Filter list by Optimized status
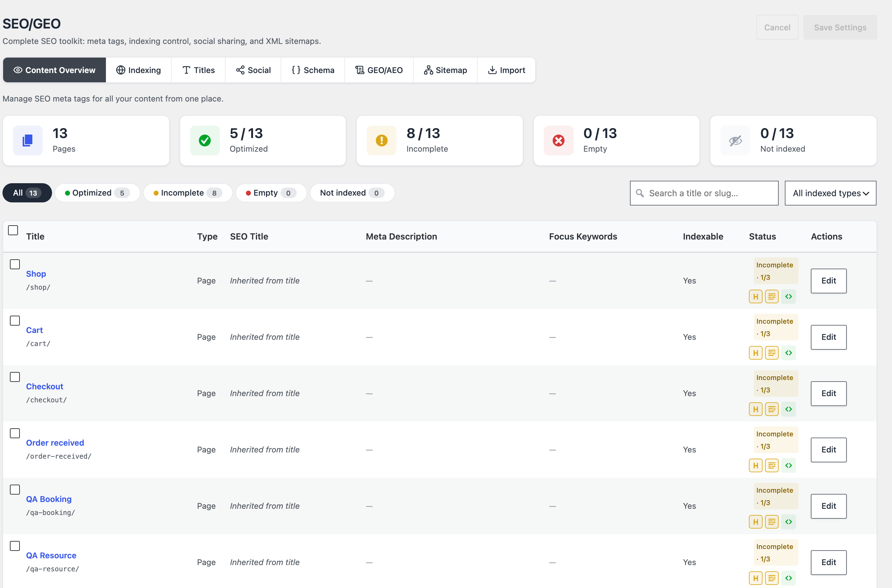Viewport: 892px width, 588px height. click(x=98, y=193)
